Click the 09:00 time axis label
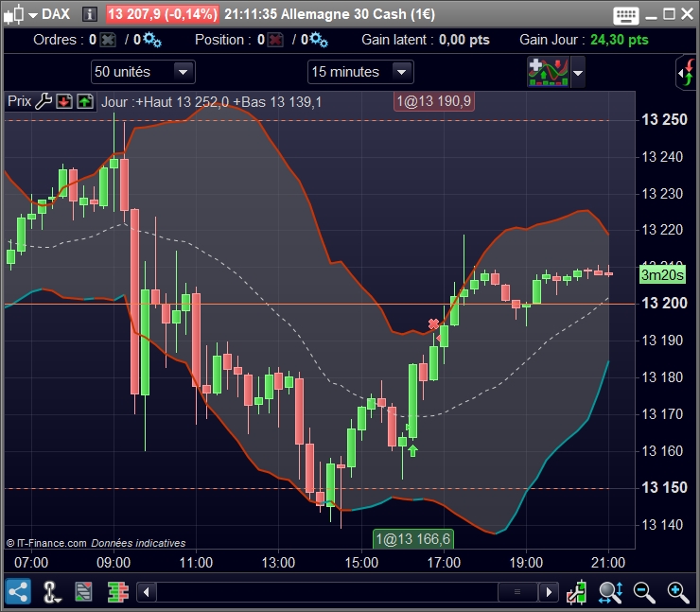The image size is (700, 612). coord(114,563)
